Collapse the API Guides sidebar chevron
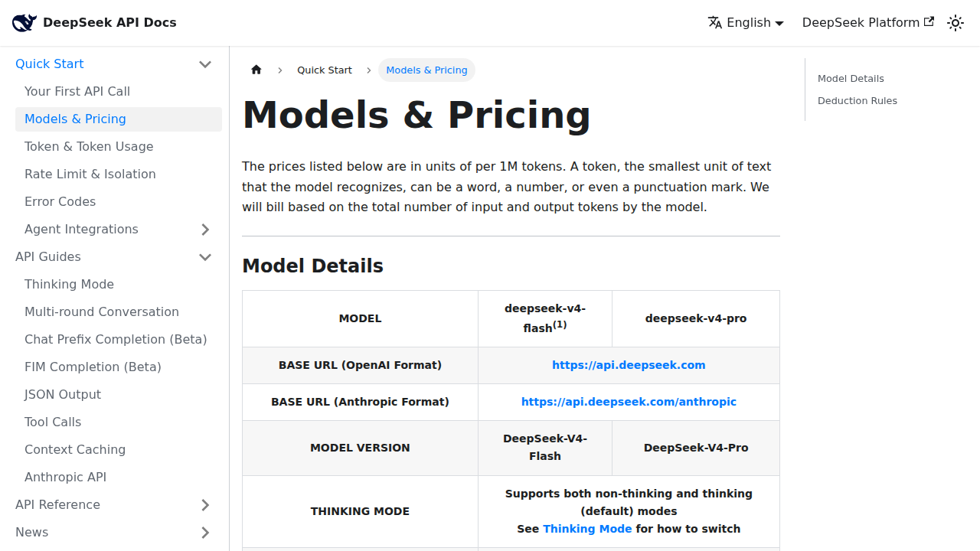This screenshot has width=980, height=551. coord(205,257)
